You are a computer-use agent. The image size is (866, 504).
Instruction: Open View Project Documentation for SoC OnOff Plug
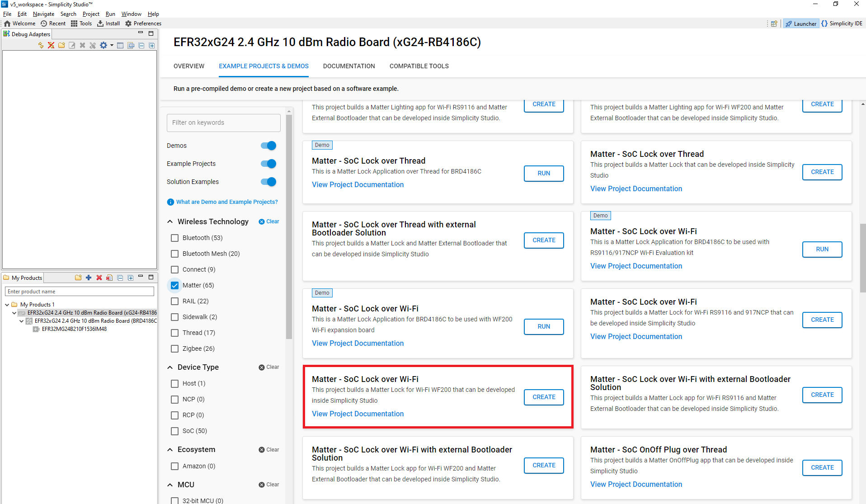tap(636, 484)
